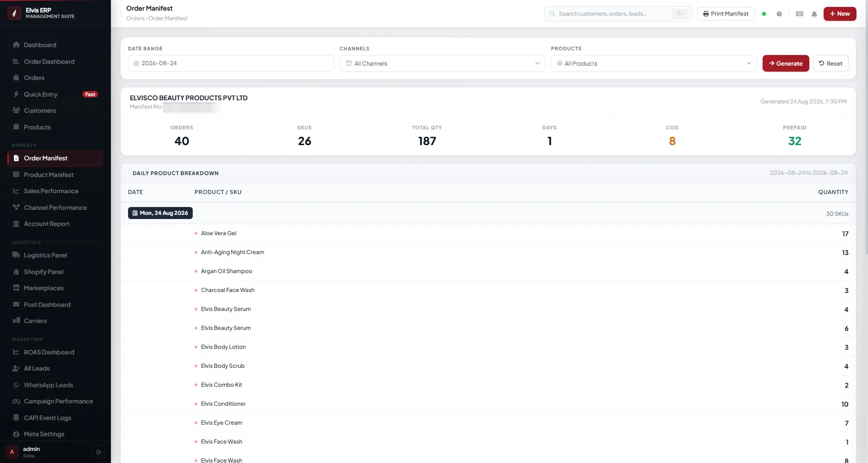Screen dimensions: 868x463
Task: Go to Sales Performance report
Action: [x=55, y=191]
